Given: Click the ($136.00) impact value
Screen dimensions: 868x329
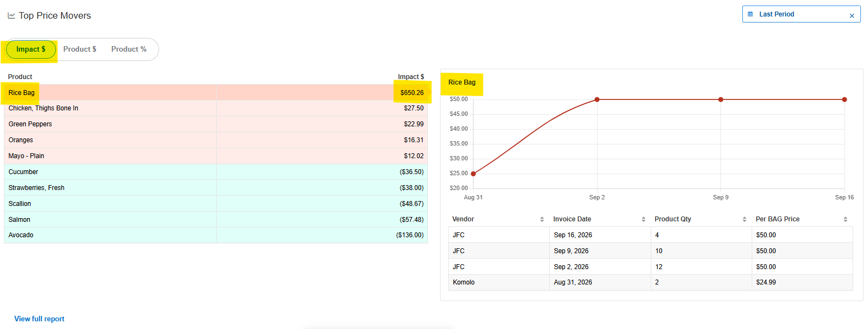Looking at the screenshot, I should pyautogui.click(x=410, y=235).
